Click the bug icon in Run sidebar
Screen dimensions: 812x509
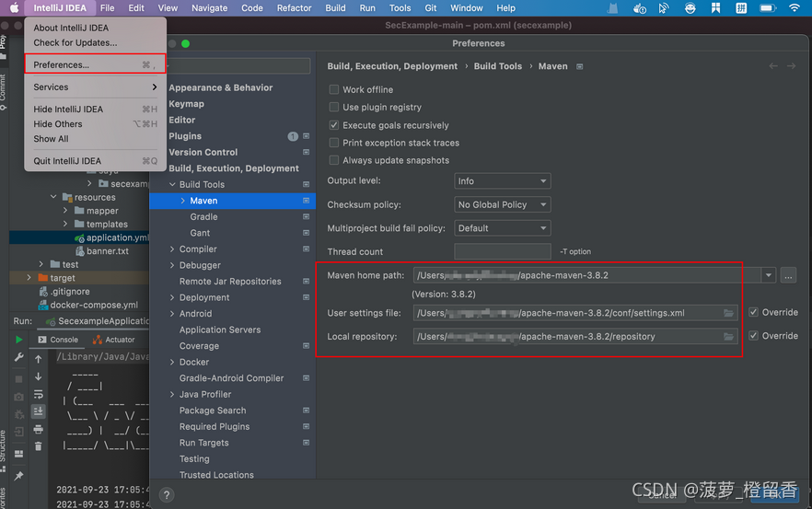[x=19, y=415]
